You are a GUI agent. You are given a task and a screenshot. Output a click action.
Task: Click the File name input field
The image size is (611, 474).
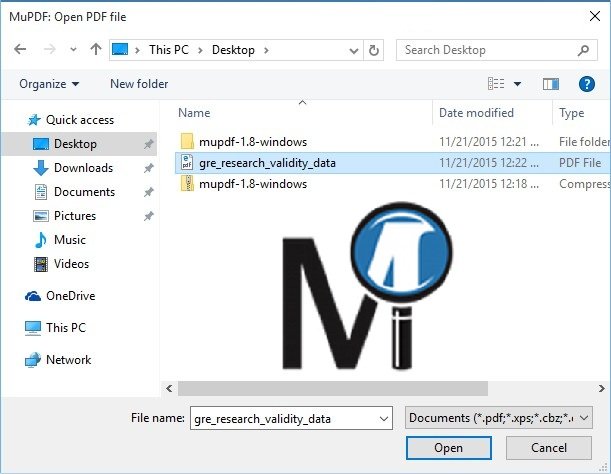291,418
